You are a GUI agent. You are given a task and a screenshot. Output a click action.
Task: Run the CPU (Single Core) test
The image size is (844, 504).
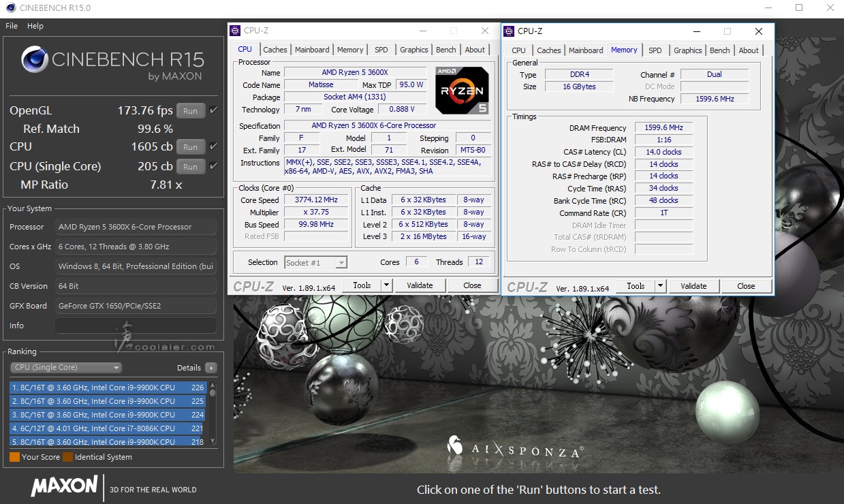191,167
